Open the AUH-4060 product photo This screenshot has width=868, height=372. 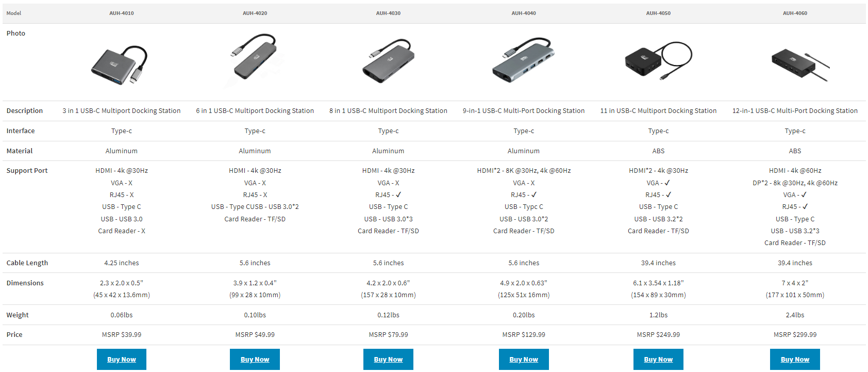click(x=798, y=64)
